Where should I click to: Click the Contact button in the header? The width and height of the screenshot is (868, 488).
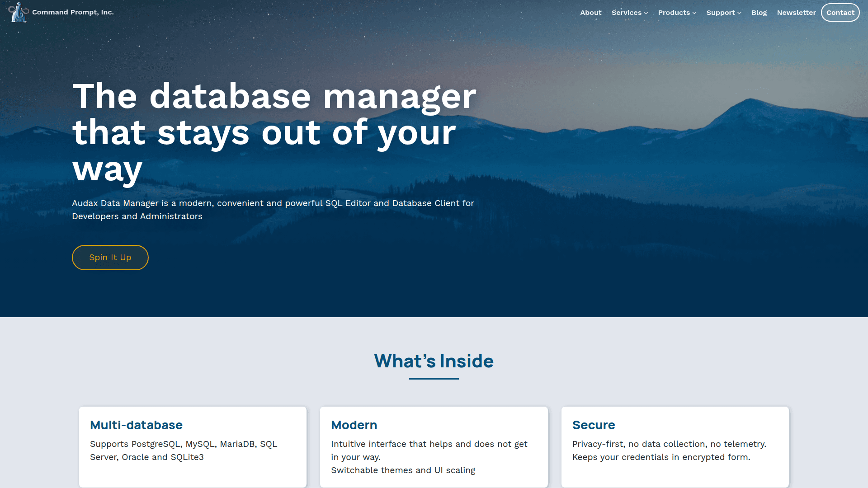[840, 13]
